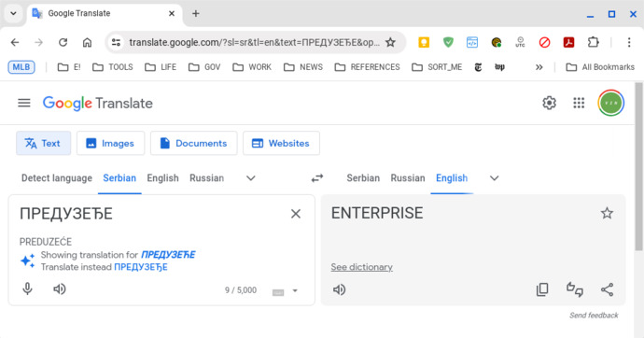Open the TOOLS bookmarks folder
The image size is (644, 338).
click(x=113, y=67)
